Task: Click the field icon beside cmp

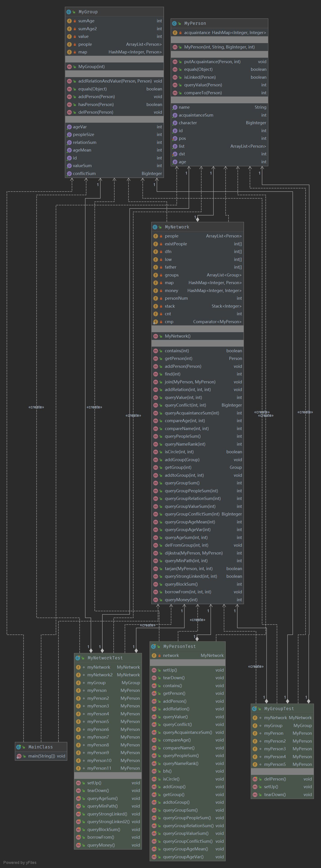Action: click(x=156, y=322)
